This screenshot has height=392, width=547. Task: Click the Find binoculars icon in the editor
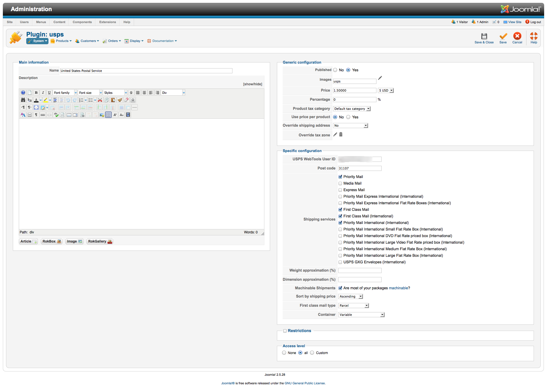(23, 100)
